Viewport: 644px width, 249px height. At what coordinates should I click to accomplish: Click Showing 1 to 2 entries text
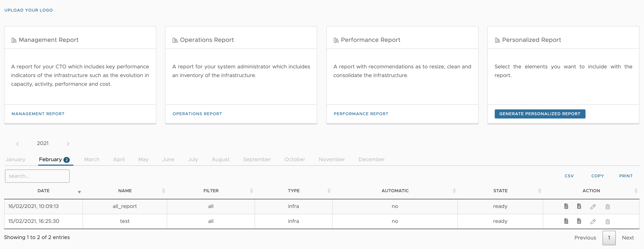coord(37,237)
